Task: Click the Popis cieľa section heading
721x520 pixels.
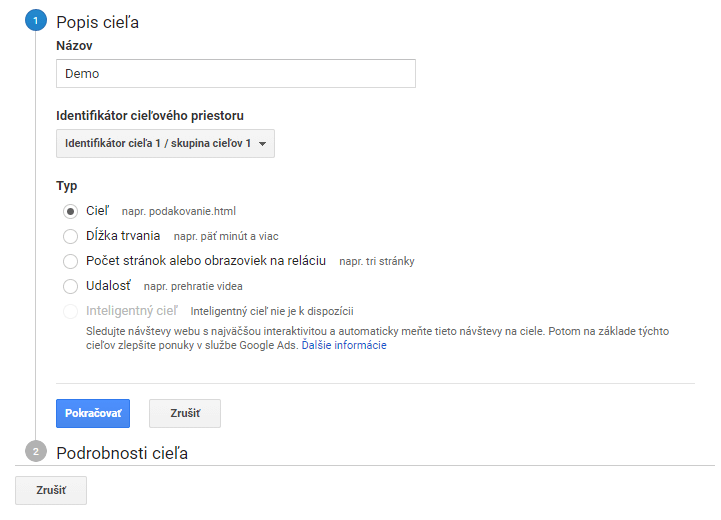Action: 97,22
